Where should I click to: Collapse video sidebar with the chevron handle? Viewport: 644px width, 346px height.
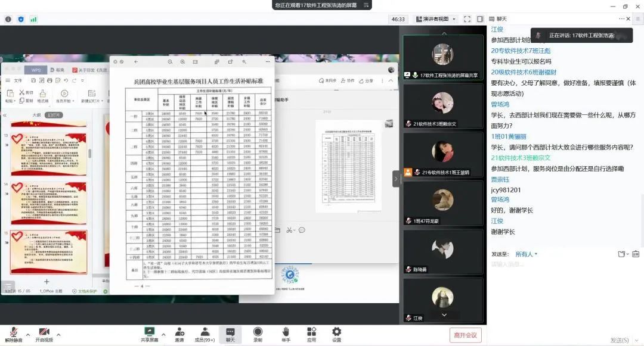[395, 179]
